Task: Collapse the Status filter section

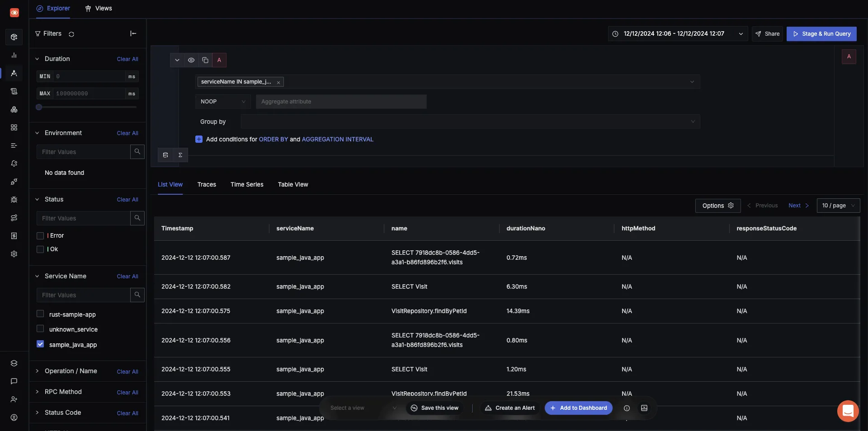Action: click(37, 199)
